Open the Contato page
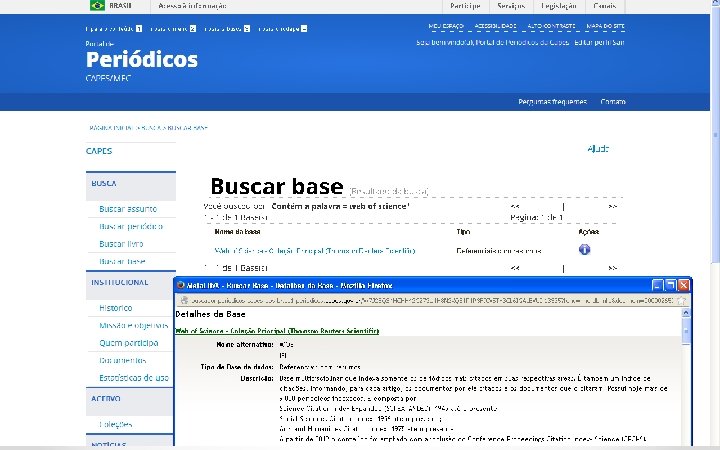This screenshot has width=720, height=450. (613, 101)
